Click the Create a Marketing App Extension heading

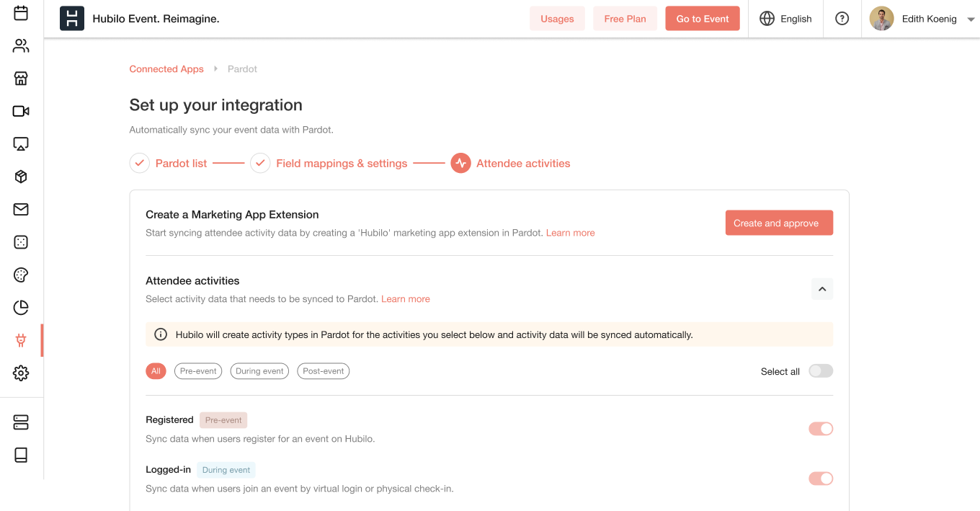232,215
